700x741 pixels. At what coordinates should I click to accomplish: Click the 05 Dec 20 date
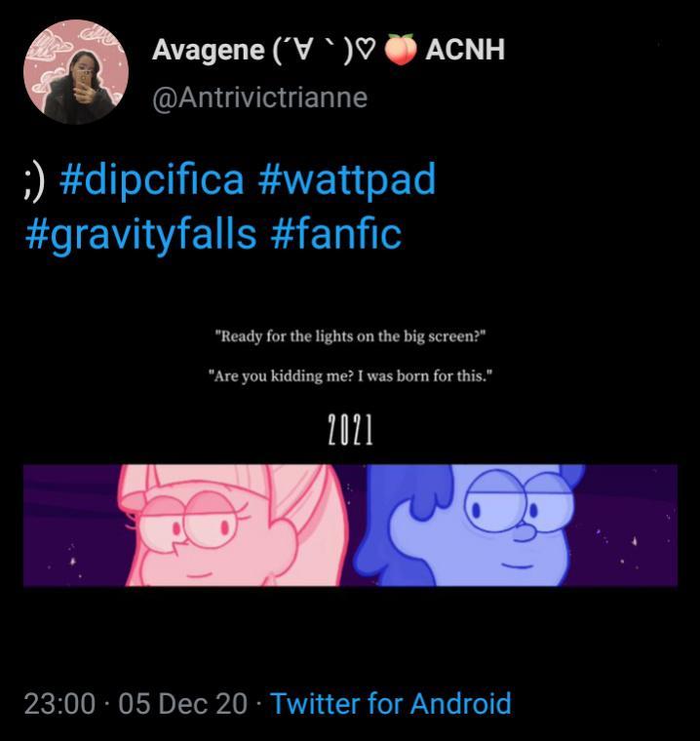pyautogui.click(x=182, y=704)
